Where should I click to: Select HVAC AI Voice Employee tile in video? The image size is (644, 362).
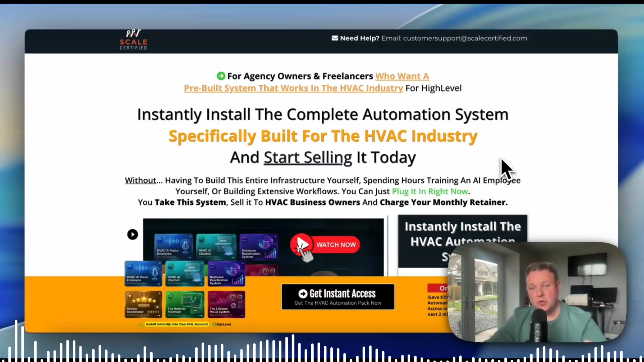click(174, 247)
